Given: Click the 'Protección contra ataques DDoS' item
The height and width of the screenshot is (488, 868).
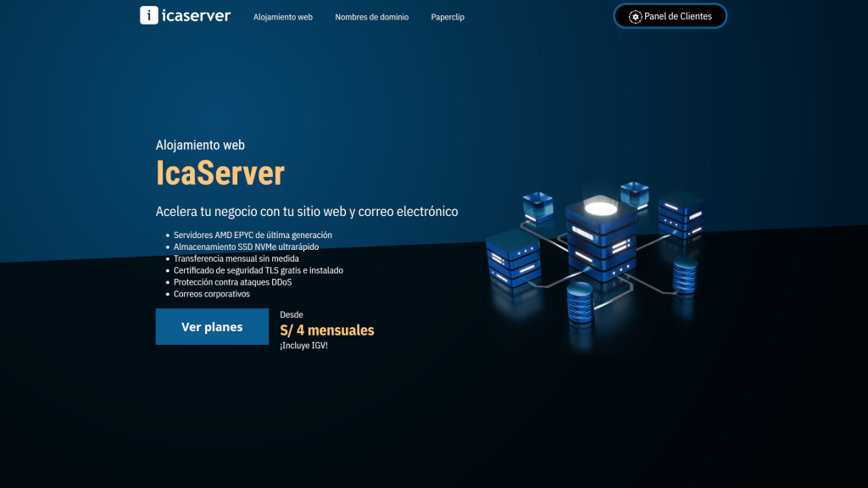Looking at the screenshot, I should coord(232,282).
